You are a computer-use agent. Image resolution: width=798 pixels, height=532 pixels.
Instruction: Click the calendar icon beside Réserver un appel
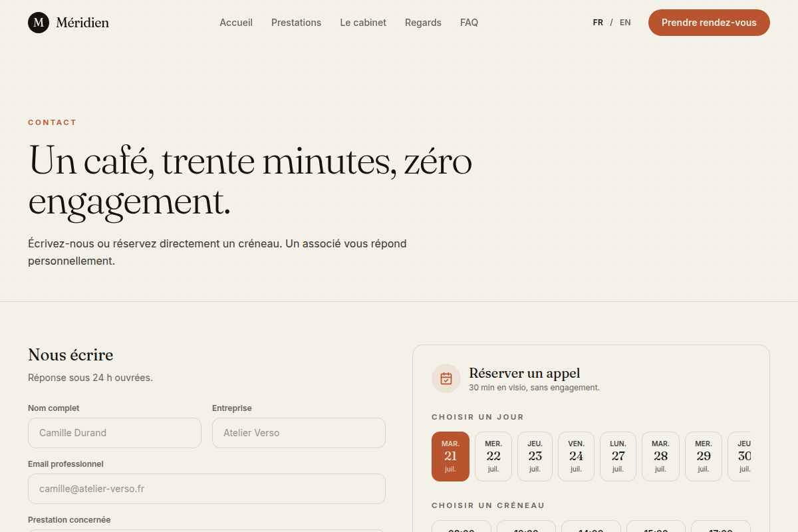pos(446,378)
